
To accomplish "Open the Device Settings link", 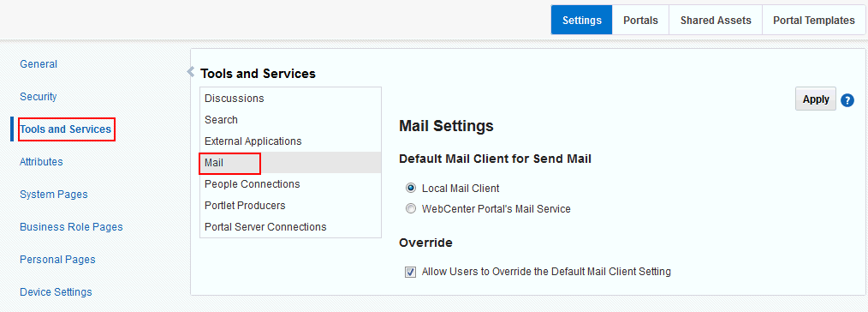I will [56, 292].
